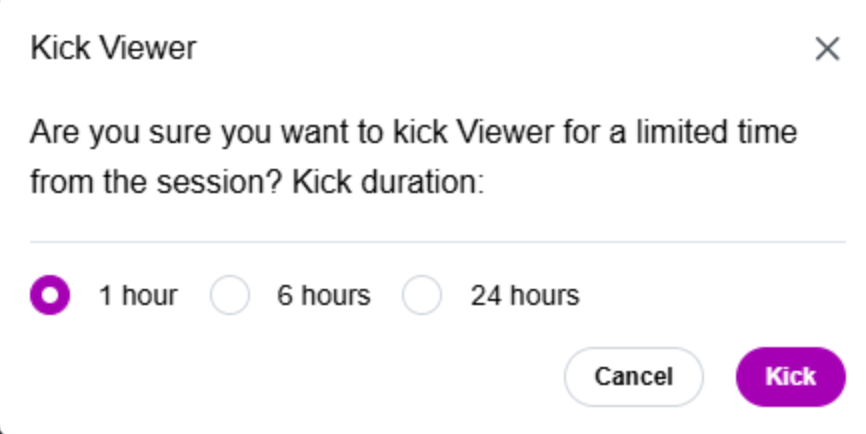Image resolution: width=866 pixels, height=434 pixels.
Task: Select the 24 hours radio button
Action: coord(422,296)
